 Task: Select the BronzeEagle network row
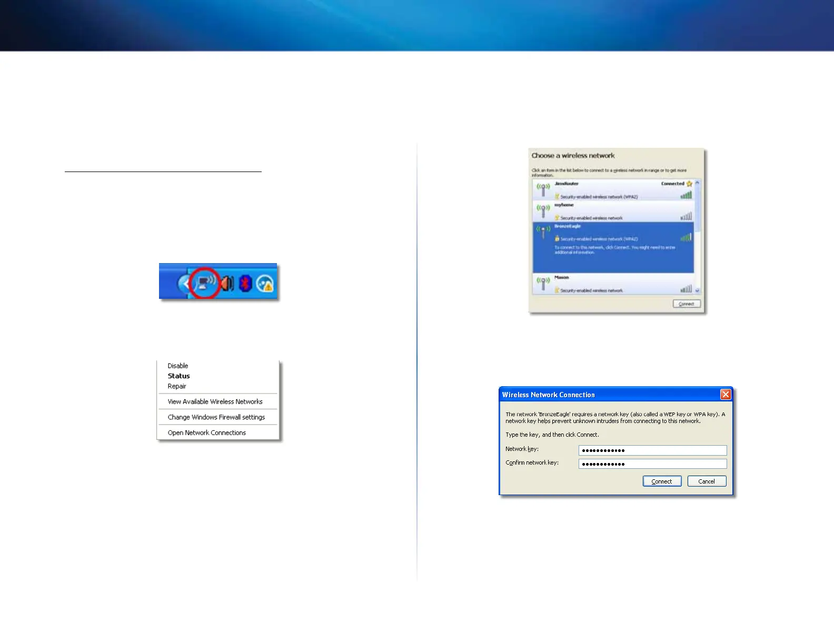coord(613,247)
